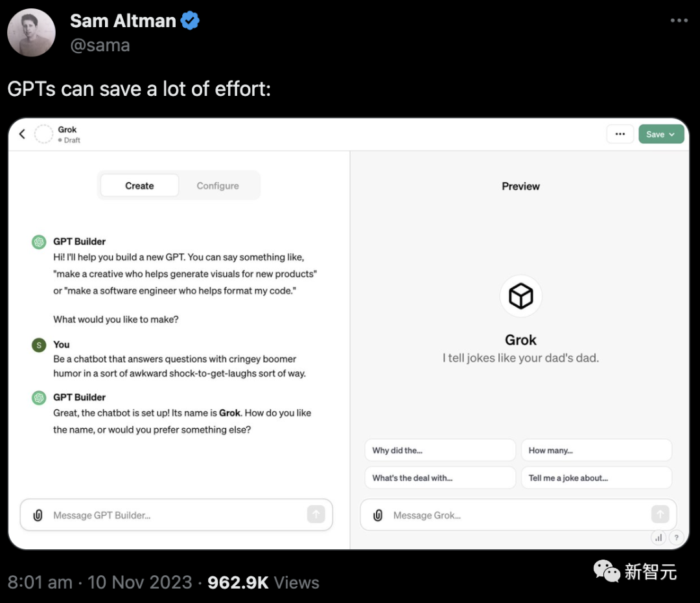Select "Tell me a joke about..." suggestion
This screenshot has height=603, width=700.
(x=596, y=478)
